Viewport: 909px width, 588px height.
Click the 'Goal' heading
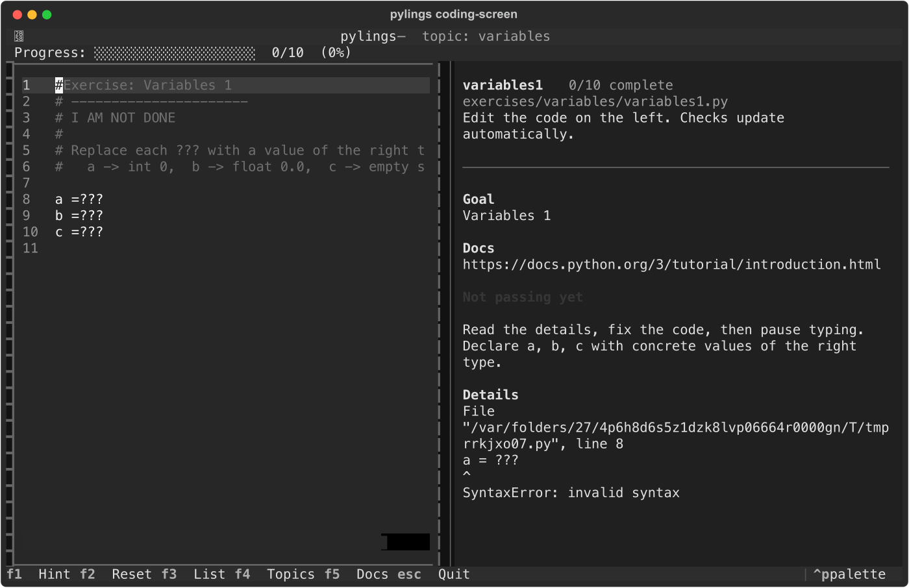479,199
